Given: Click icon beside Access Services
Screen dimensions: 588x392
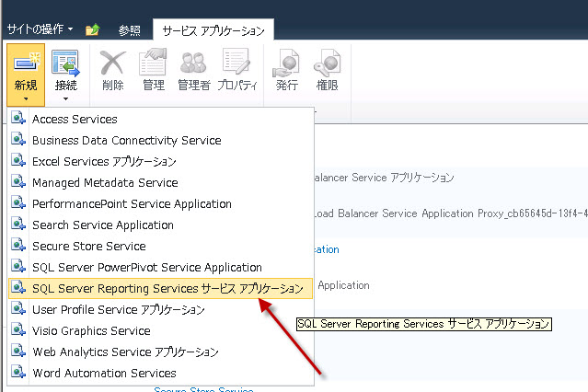Looking at the screenshot, I should pos(18,118).
